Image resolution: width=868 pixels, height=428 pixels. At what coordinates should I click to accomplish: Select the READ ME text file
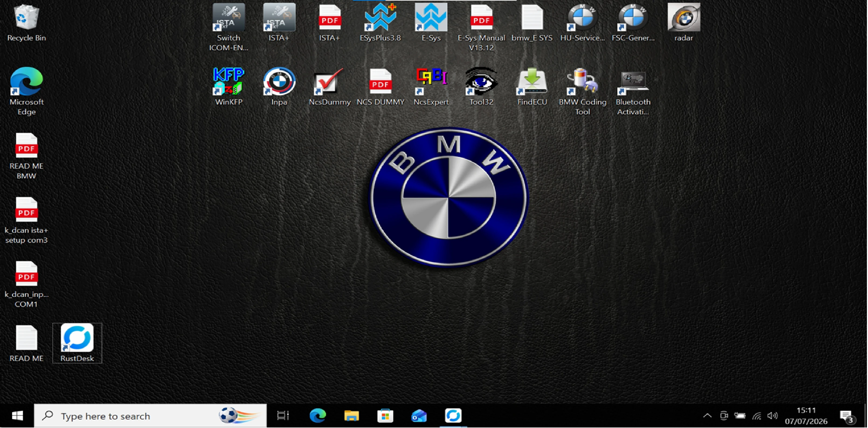(x=26, y=343)
